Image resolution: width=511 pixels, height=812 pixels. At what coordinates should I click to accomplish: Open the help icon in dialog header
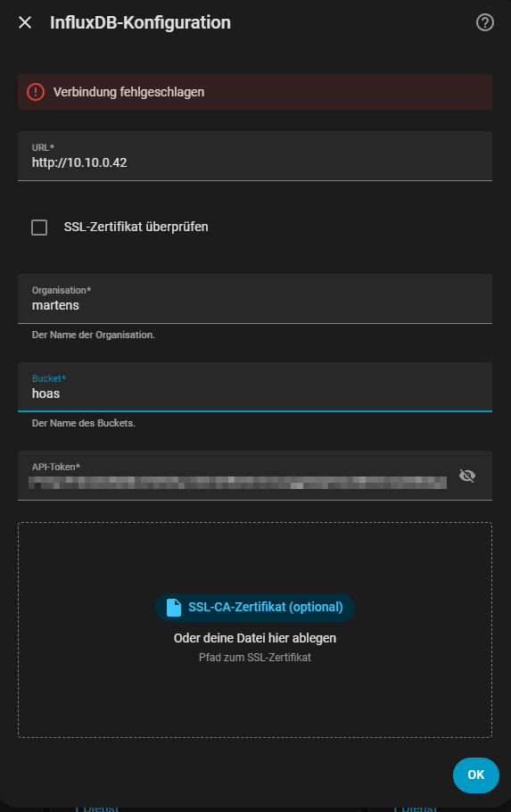(484, 22)
